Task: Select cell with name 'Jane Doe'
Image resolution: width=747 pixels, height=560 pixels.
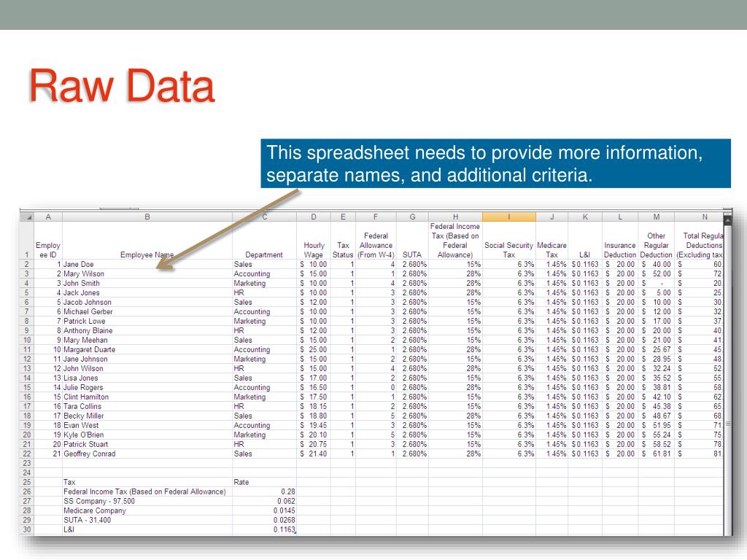Action: coord(147,264)
